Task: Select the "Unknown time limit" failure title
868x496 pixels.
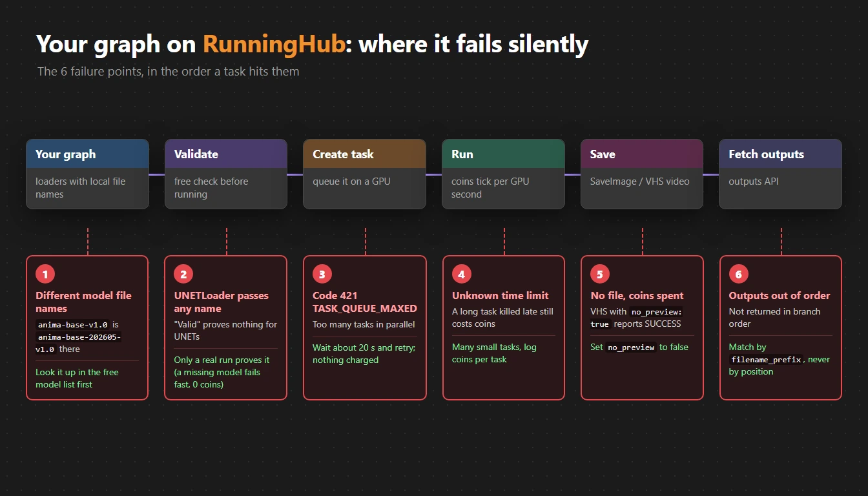Action: 501,295
